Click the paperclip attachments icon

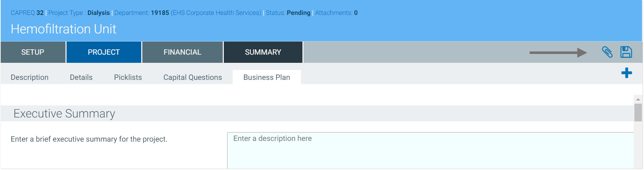click(607, 52)
